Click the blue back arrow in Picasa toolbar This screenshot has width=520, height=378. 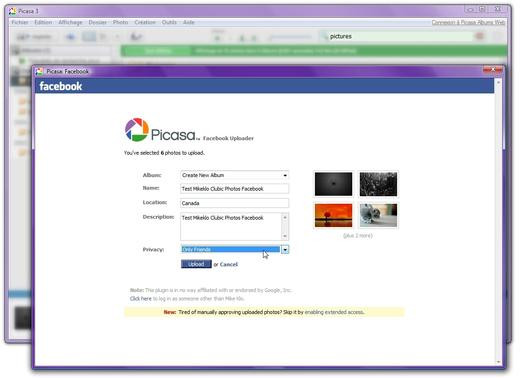[70, 37]
